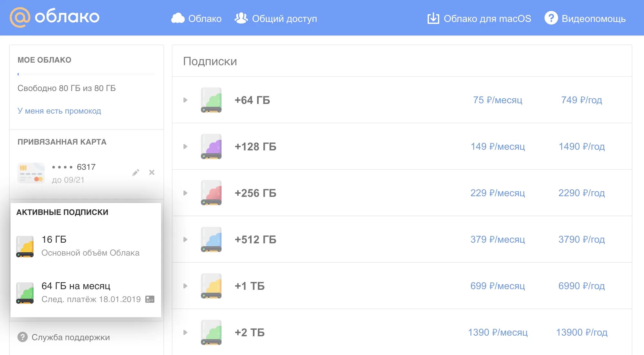Select the 2290 ₽/год yearly plan
This screenshot has width=644, height=355.
pyautogui.click(x=581, y=193)
